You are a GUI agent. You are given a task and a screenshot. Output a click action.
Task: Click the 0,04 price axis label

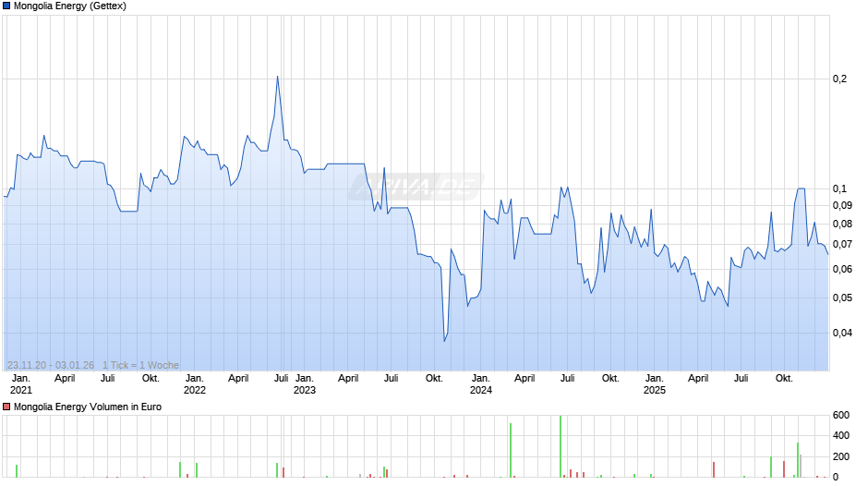pos(842,333)
